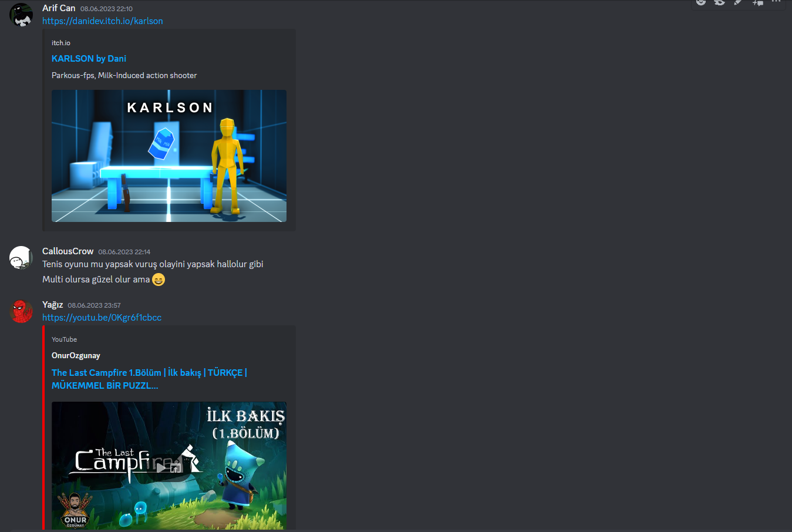Open the youtu.be/0Kgr6f1cbcc link
Image resolution: width=792 pixels, height=532 pixels.
pyautogui.click(x=102, y=318)
